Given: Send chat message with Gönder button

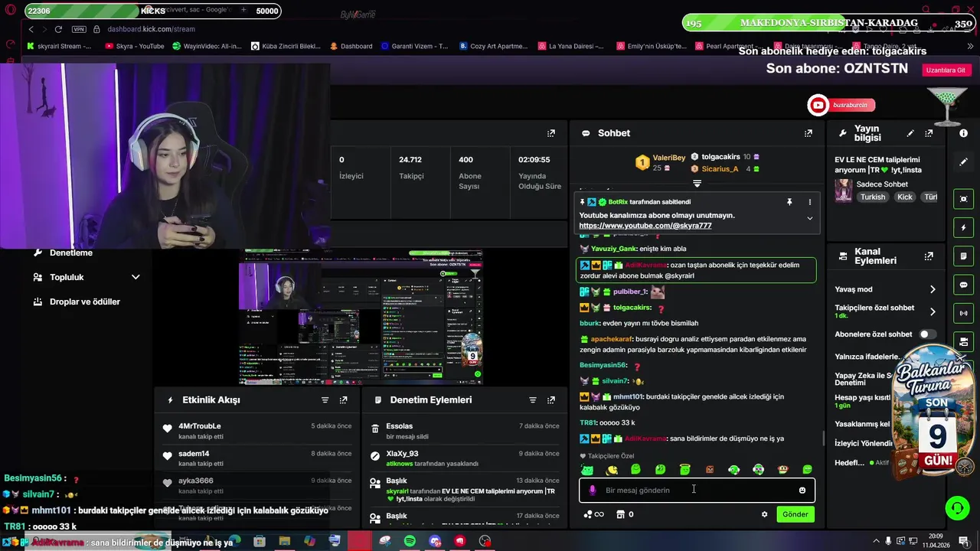Looking at the screenshot, I should (795, 514).
